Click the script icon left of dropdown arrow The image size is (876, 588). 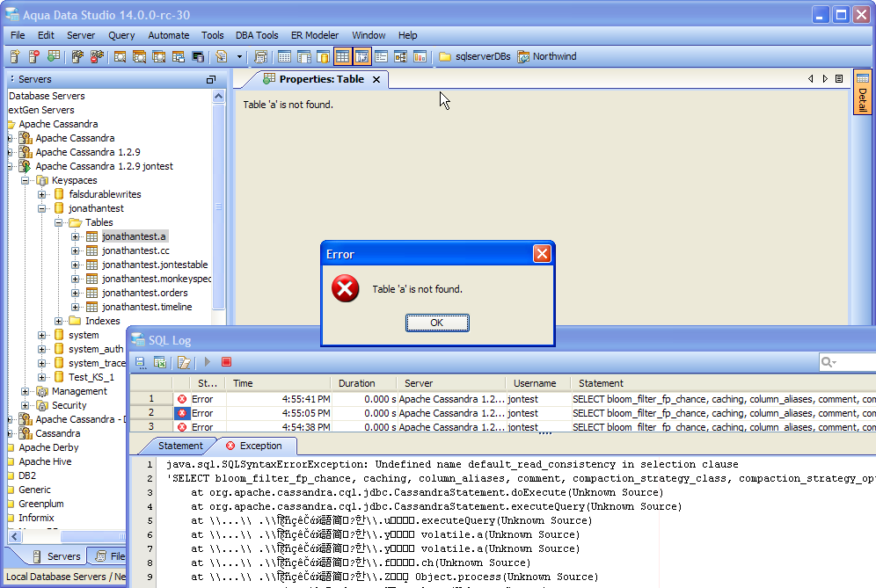click(222, 56)
